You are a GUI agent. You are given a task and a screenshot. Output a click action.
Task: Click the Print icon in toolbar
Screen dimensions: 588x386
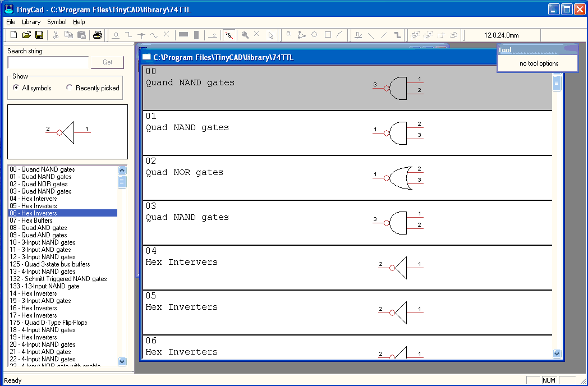(98, 35)
